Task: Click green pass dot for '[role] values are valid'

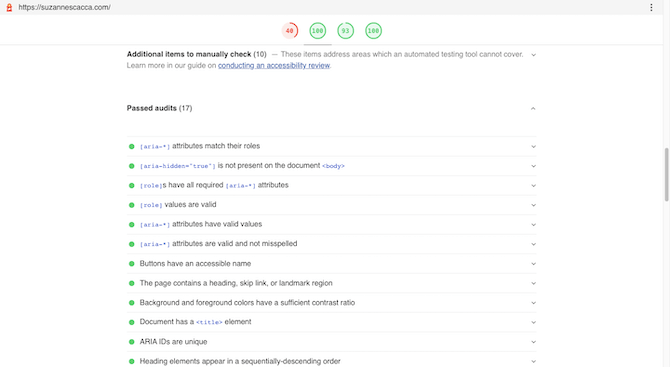Action: pos(132,205)
